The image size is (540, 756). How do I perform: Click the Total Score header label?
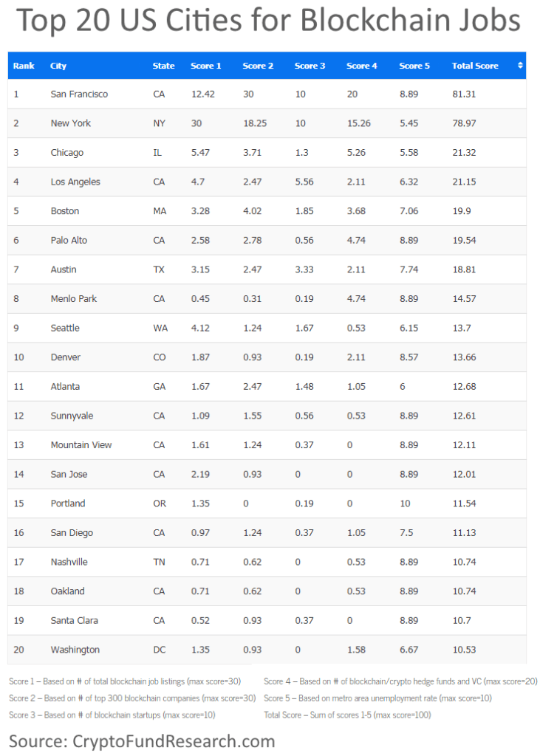[x=475, y=66]
